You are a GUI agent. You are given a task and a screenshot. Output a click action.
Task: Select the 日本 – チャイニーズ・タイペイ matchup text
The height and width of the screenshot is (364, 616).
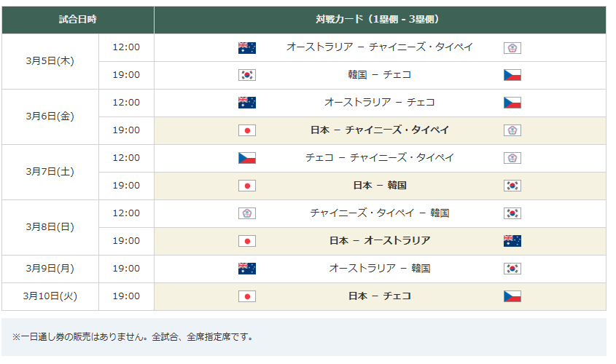click(379, 130)
